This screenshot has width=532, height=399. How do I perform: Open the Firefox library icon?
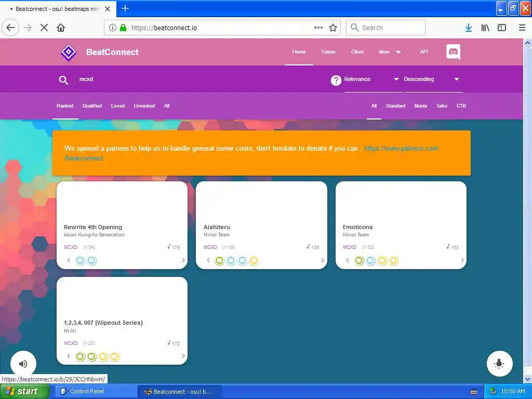click(485, 28)
